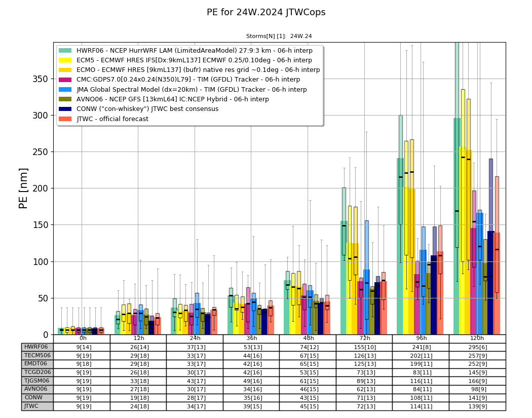The height and width of the screenshot is (418, 532).
Task: Click the ECMO gold legend swatch
Action: click(x=65, y=69)
